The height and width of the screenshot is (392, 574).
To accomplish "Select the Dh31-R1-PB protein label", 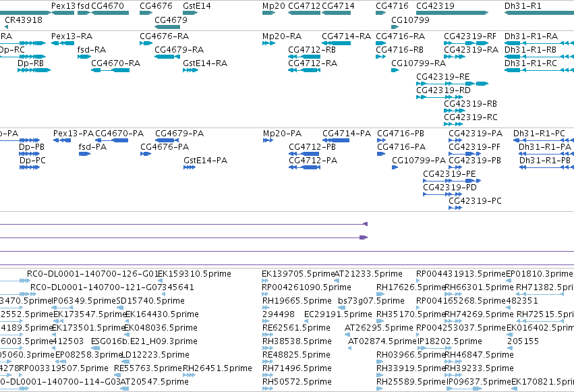I will pos(545,161).
